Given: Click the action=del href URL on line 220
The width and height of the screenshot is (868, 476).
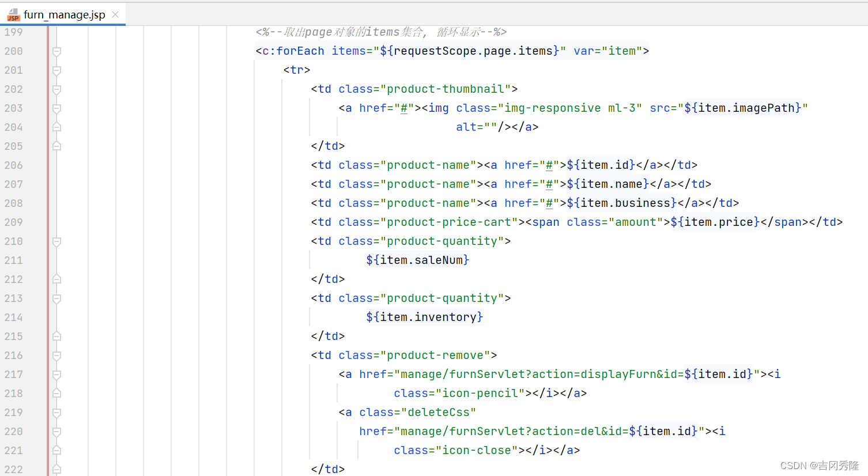Looking at the screenshot, I should point(549,432).
